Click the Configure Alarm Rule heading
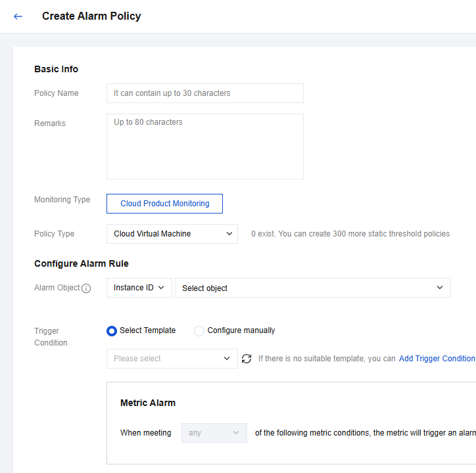This screenshot has height=473, width=476. click(82, 263)
